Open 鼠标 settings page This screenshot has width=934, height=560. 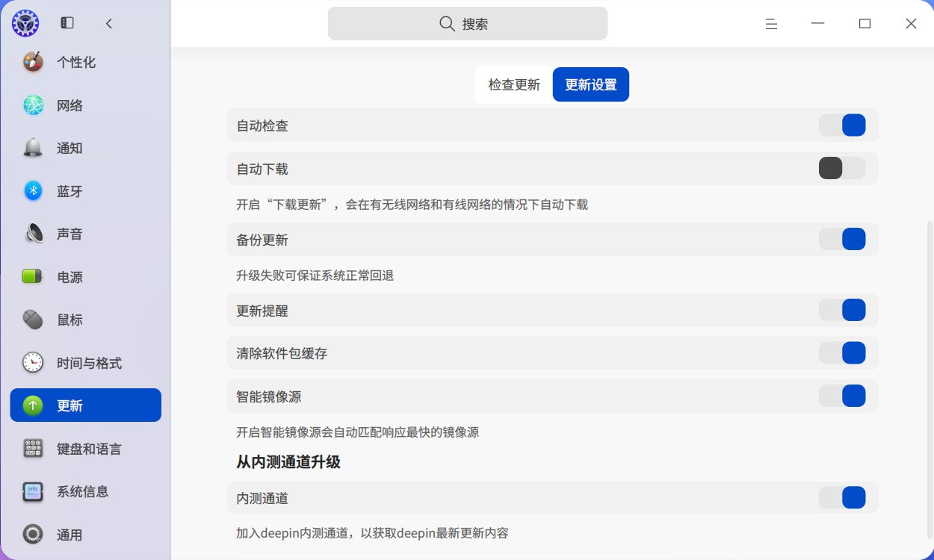tap(86, 320)
